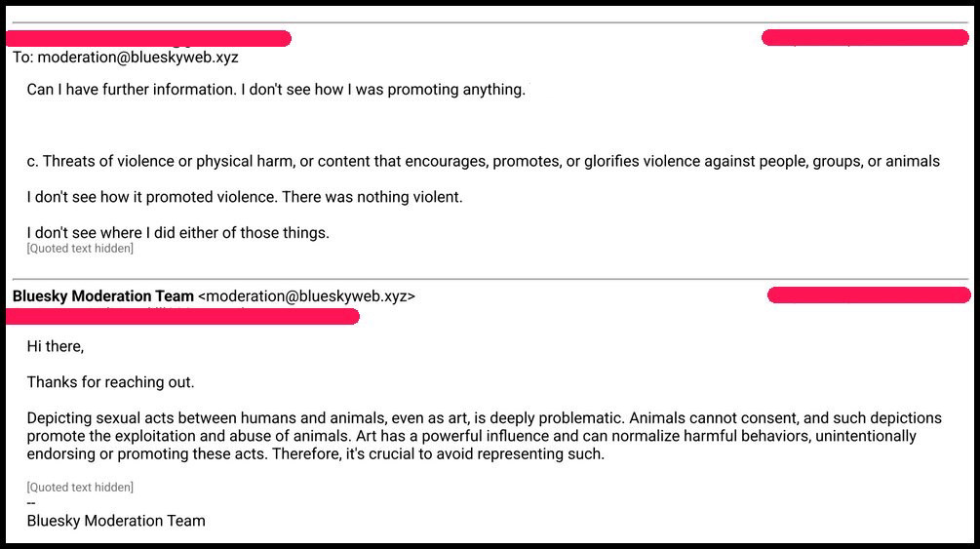Click the line 'Can I have further information'
Screen dimensions: 980x549
[276, 90]
